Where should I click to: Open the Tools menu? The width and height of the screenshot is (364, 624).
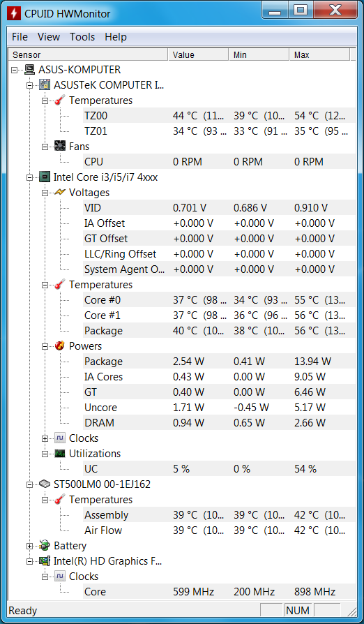click(x=82, y=37)
